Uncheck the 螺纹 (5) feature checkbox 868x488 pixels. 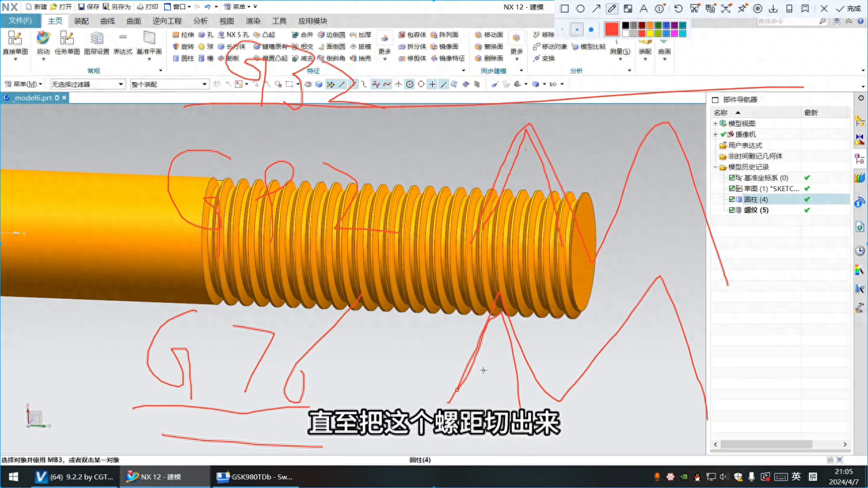732,210
